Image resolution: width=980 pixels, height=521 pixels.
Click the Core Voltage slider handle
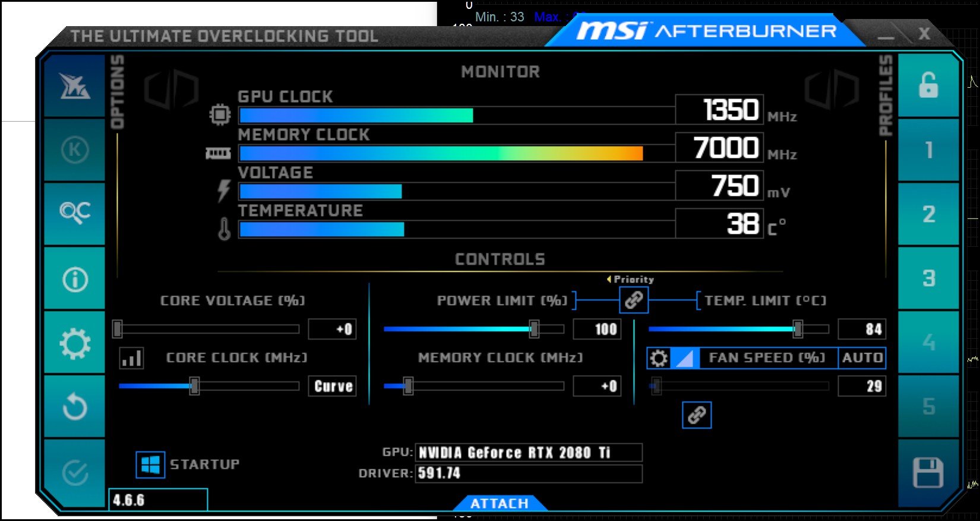(x=118, y=329)
